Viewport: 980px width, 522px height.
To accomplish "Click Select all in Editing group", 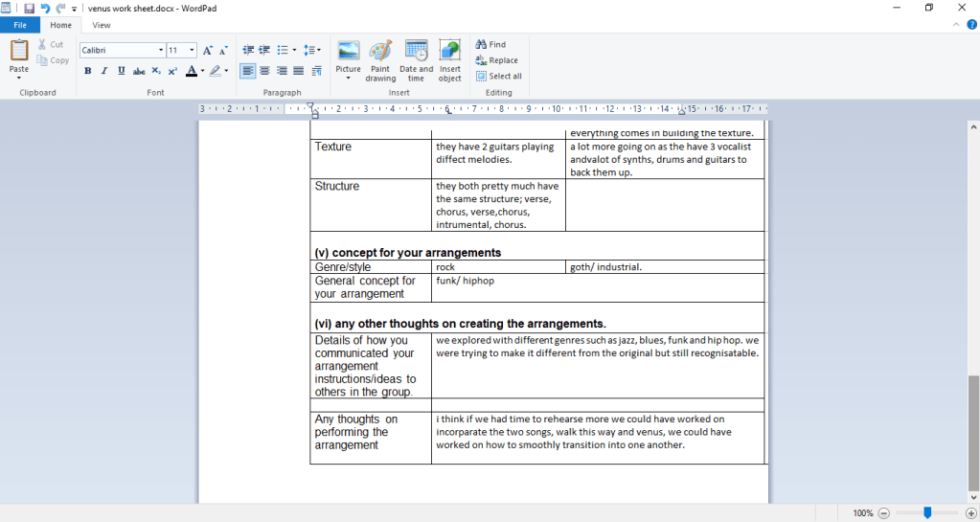I will [499, 77].
